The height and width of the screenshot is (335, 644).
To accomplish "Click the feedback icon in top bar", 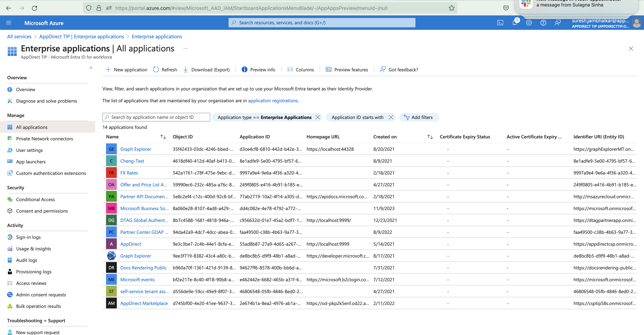I will point(558,23).
